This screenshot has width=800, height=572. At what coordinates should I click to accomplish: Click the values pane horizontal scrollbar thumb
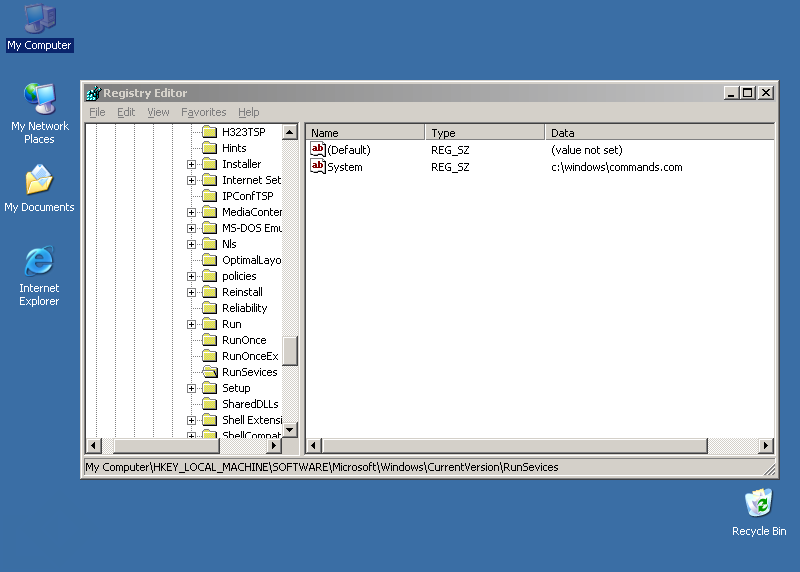514,445
